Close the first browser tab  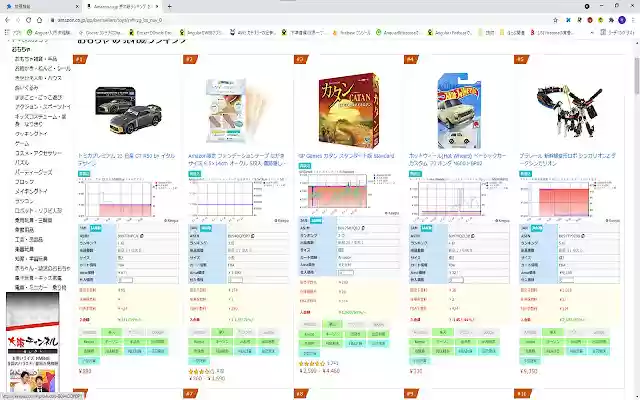pos(77,7)
